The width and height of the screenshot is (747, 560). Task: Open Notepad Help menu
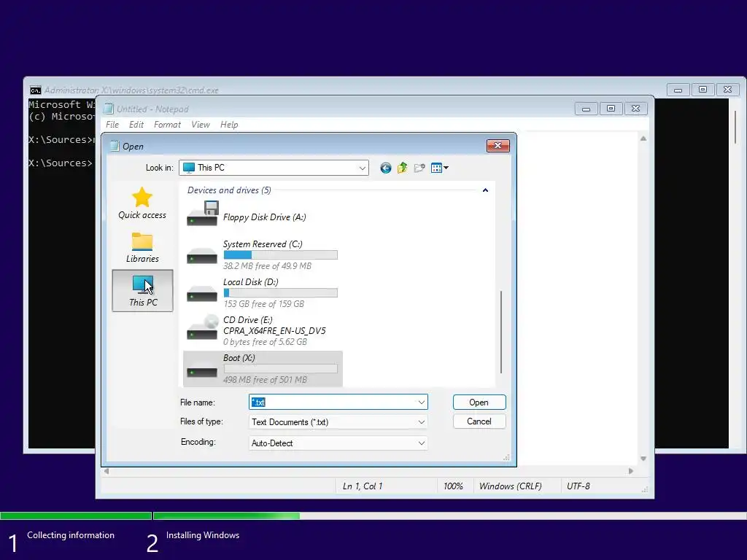[x=229, y=124]
